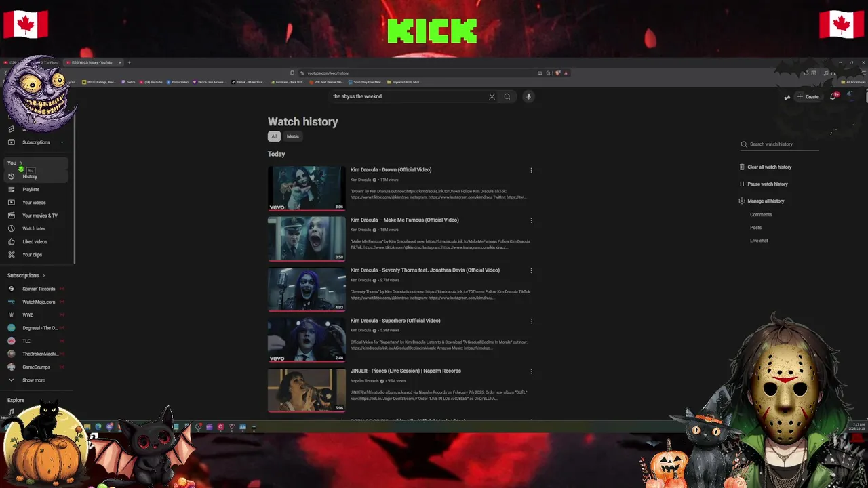Open the TikTok bookmark

click(248, 82)
